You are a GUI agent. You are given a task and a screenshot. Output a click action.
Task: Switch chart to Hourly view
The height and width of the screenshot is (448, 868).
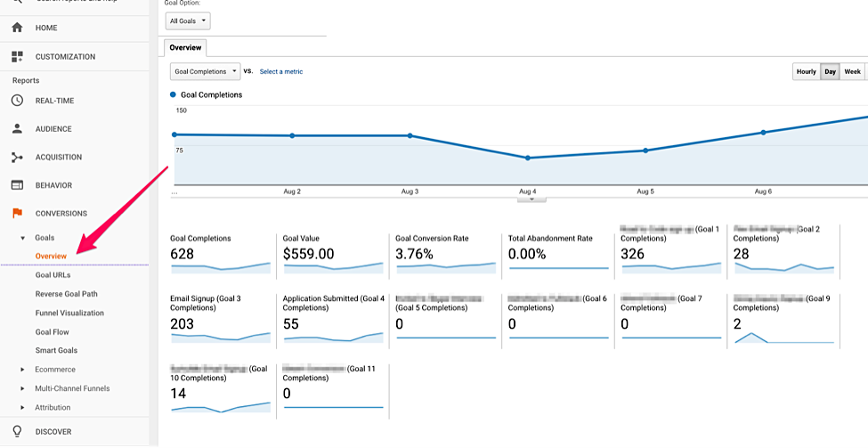click(x=806, y=71)
